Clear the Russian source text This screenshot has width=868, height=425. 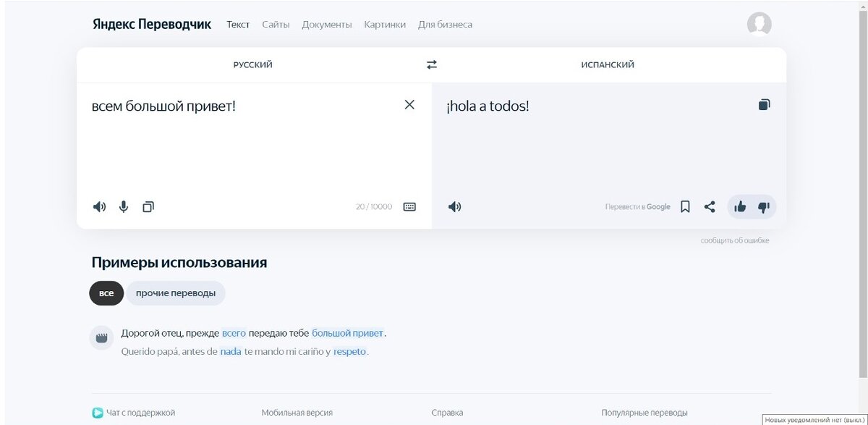pyautogui.click(x=409, y=104)
